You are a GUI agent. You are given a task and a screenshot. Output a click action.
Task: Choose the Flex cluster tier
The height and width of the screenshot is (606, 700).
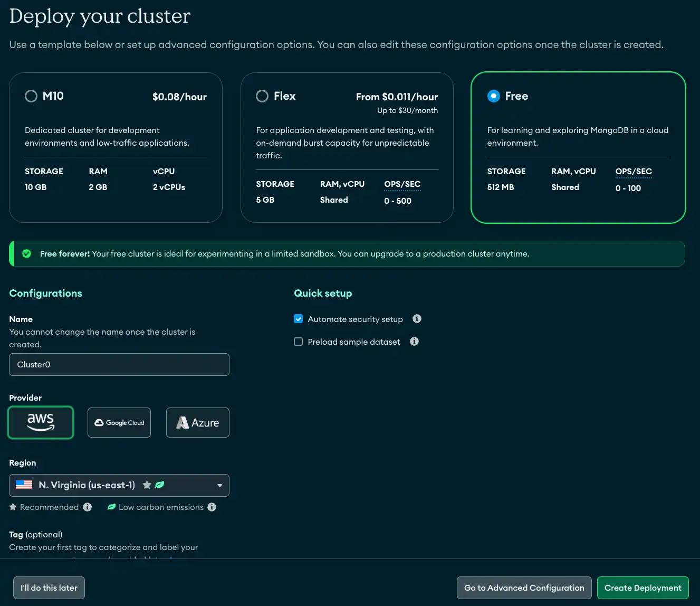click(262, 96)
